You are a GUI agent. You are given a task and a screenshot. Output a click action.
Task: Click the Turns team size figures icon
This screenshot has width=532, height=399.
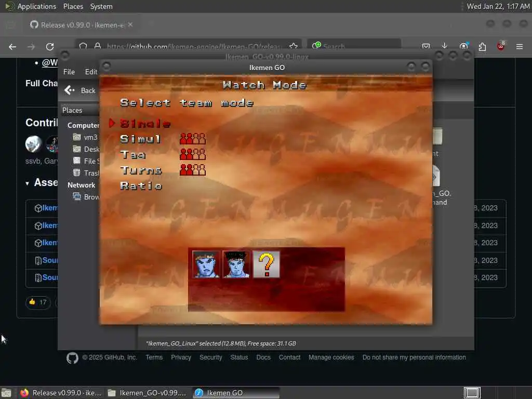coord(192,170)
